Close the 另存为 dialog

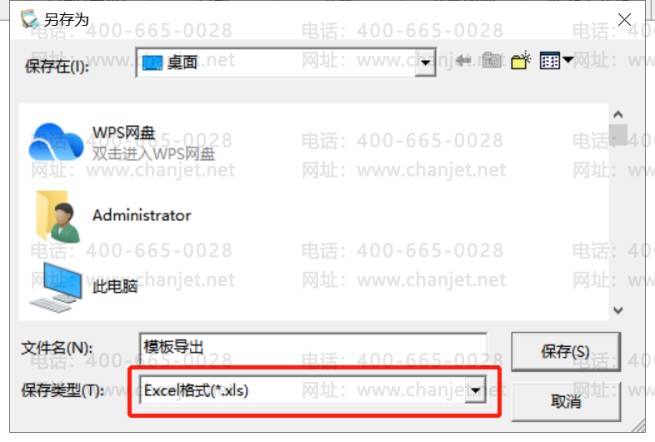pos(625,20)
